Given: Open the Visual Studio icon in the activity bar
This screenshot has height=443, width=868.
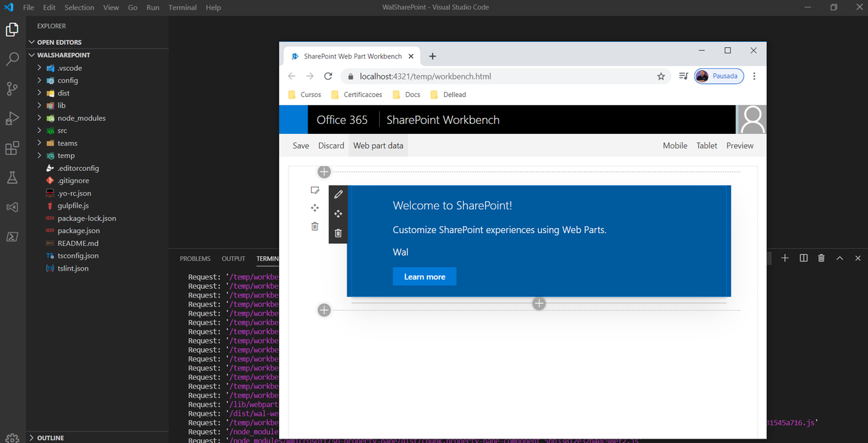Looking at the screenshot, I should click(12, 207).
